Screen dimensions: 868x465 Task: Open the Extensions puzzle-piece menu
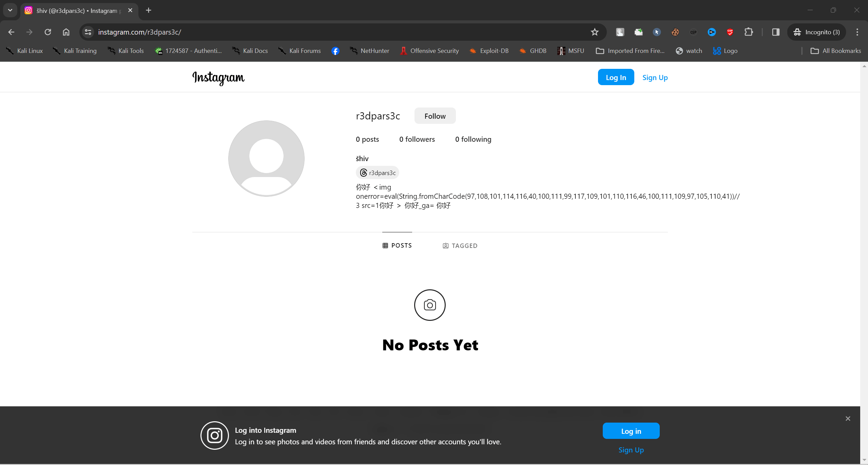749,32
